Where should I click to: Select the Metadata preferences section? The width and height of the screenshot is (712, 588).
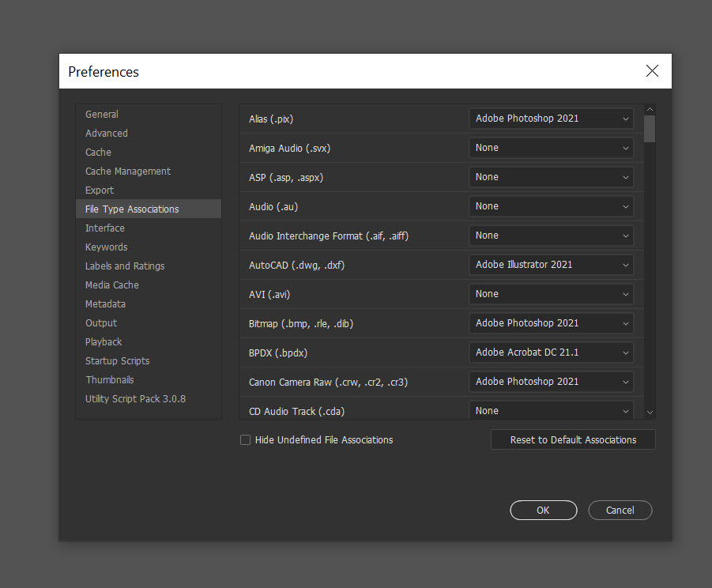pos(105,303)
